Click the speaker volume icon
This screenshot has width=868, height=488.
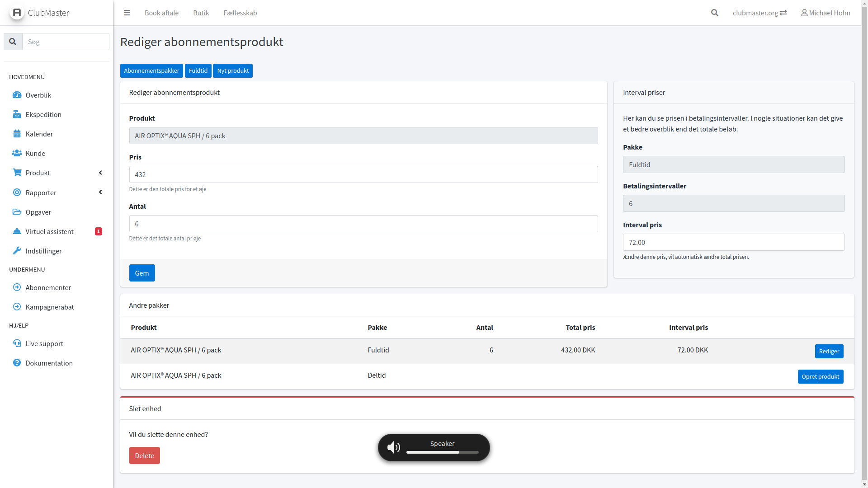point(393,447)
